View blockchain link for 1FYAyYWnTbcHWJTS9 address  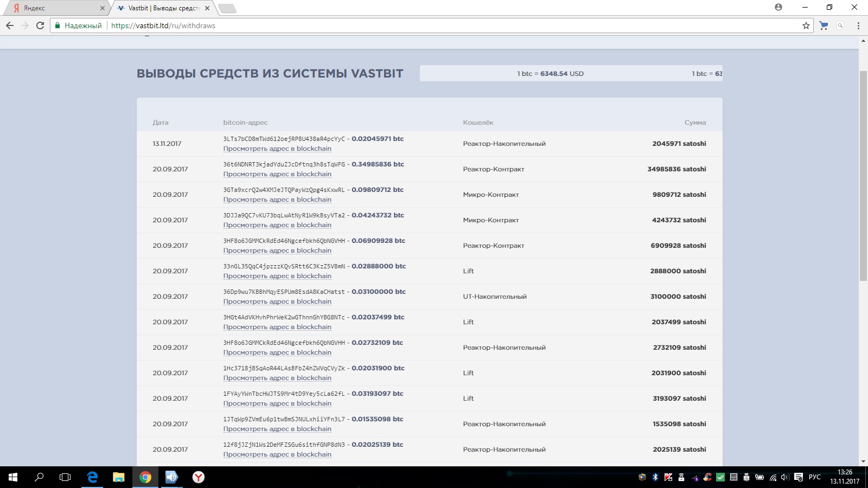[277, 403]
